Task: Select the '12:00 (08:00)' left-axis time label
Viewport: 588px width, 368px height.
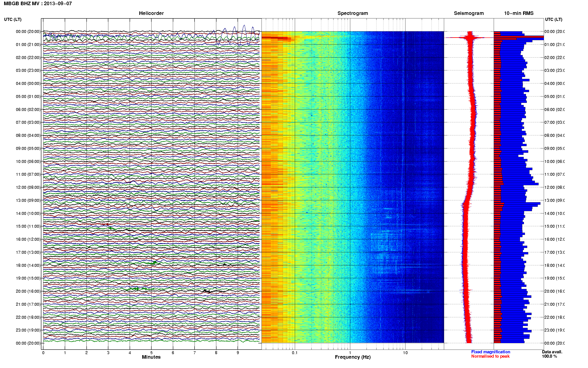Action: (28, 187)
